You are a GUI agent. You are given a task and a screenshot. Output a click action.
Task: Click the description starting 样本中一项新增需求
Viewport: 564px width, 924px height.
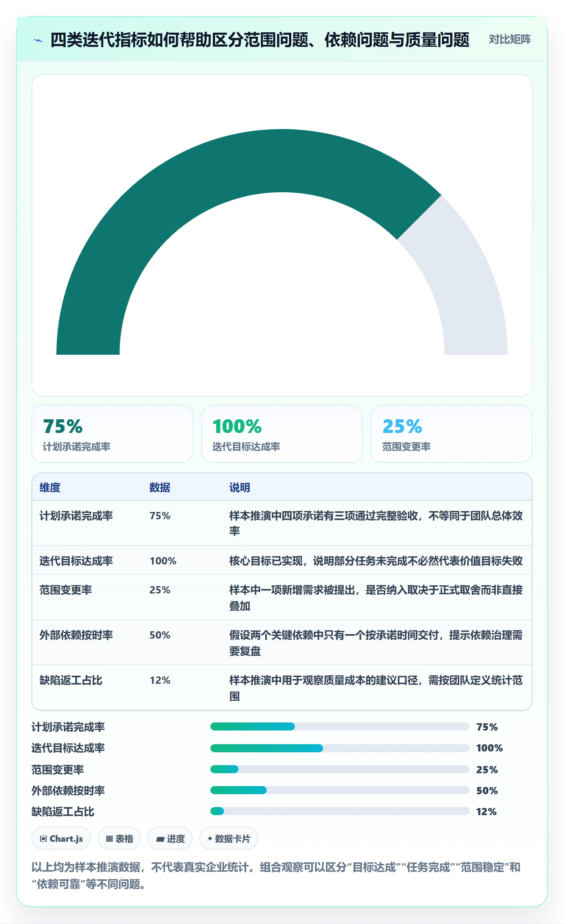(x=376, y=598)
